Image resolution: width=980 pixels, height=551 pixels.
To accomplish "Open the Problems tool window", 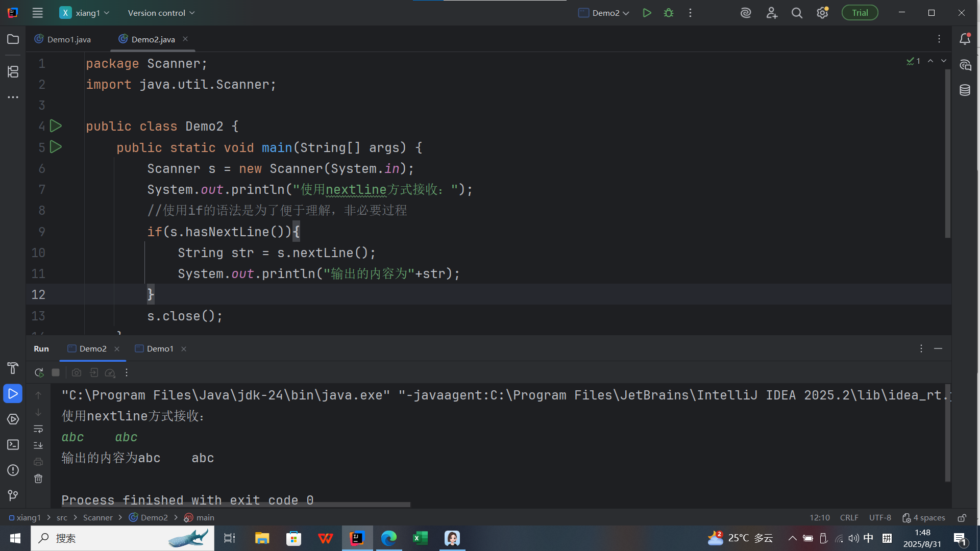I will pyautogui.click(x=13, y=470).
